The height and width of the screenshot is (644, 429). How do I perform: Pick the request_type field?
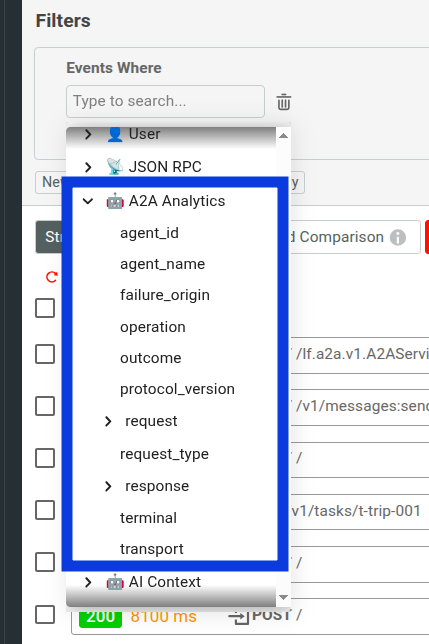(165, 454)
